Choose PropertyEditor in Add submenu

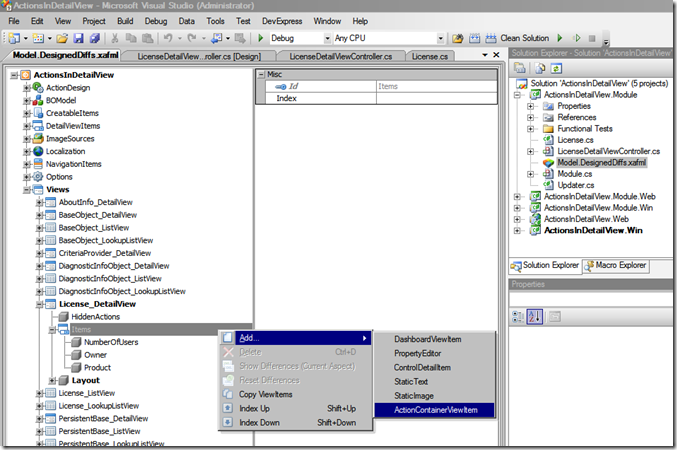[x=434, y=353]
